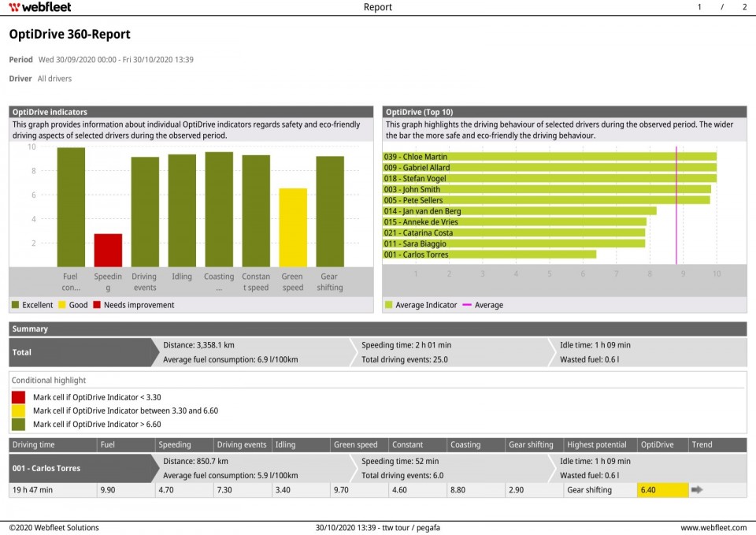This screenshot has height=535, width=756.
Task: Go to page 2 of the report
Action: coord(743,7)
